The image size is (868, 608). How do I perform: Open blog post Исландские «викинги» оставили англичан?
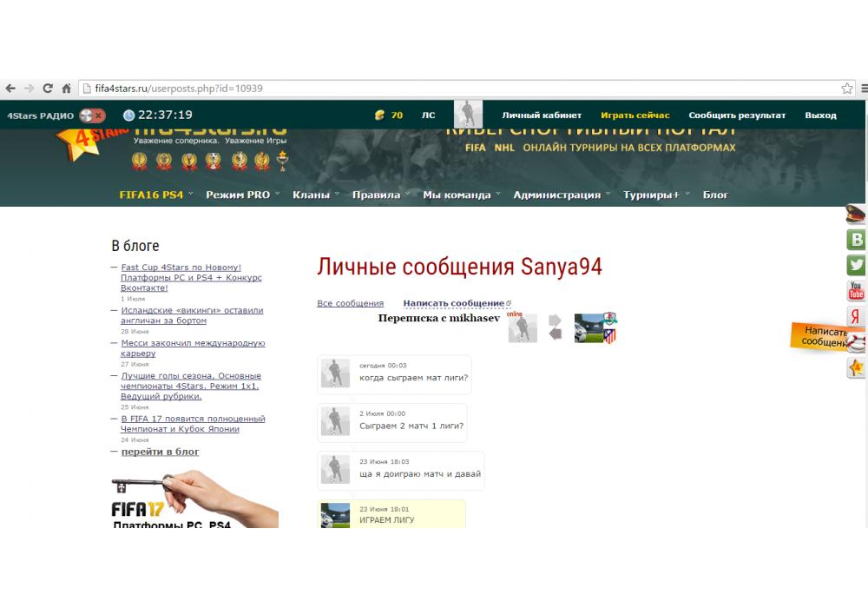pos(192,315)
